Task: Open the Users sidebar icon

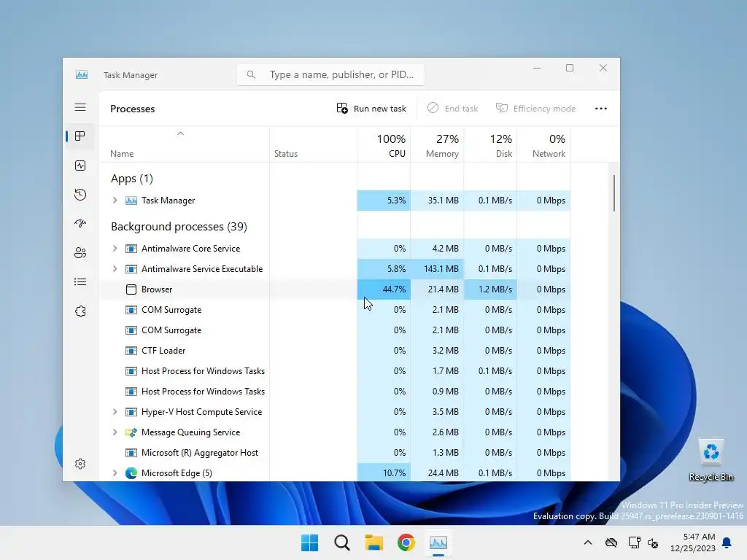Action: [x=80, y=252]
